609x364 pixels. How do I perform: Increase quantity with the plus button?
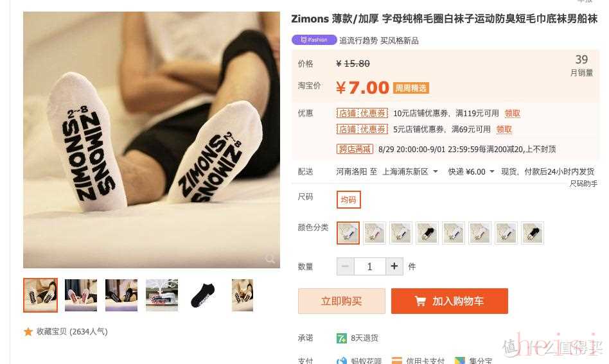[394, 266]
